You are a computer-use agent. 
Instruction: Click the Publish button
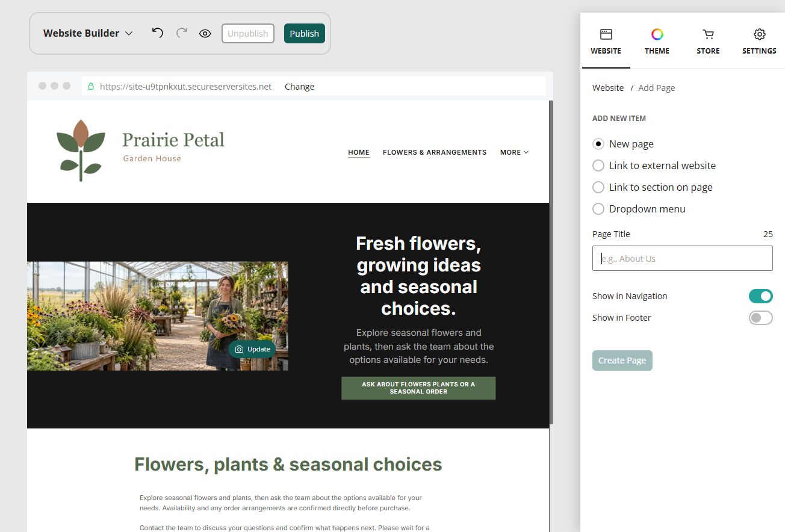(x=305, y=34)
